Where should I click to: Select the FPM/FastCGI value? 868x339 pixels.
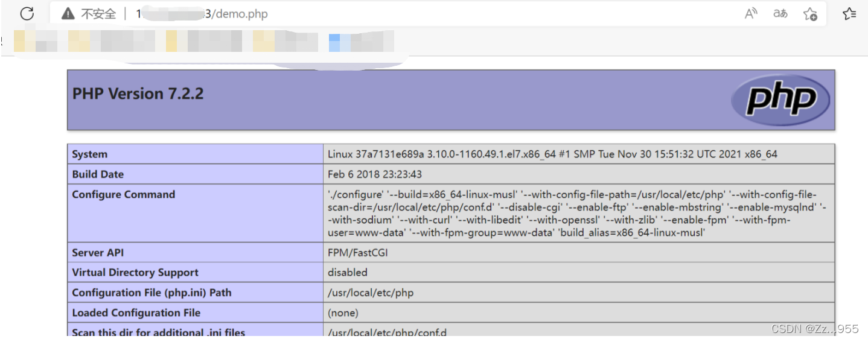click(x=358, y=253)
